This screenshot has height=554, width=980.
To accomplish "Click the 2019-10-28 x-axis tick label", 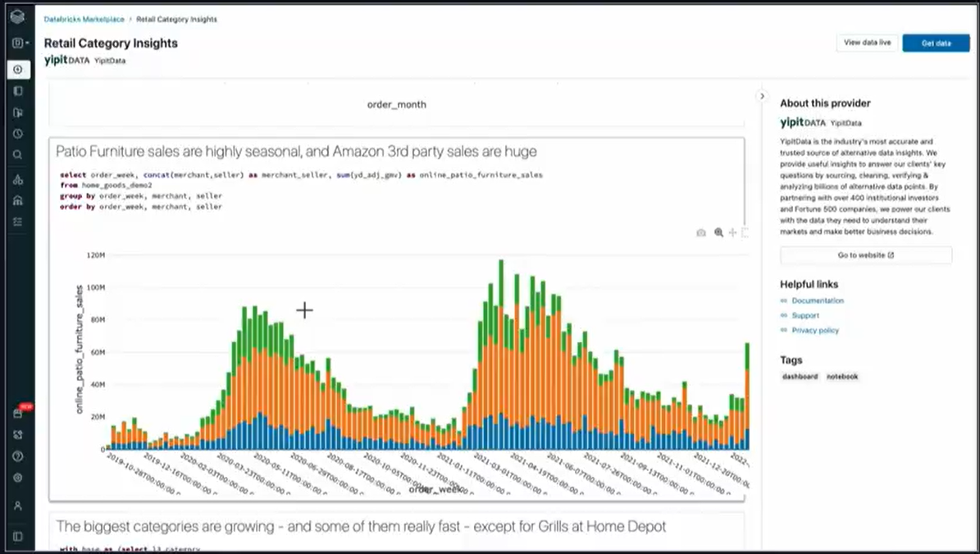I will [144, 474].
